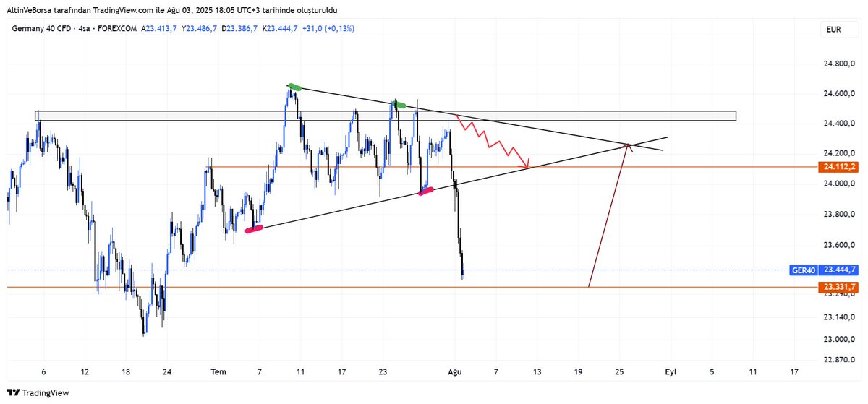Click the TradingView logo at bottom left
This screenshot has height=404, width=868.
(x=38, y=393)
